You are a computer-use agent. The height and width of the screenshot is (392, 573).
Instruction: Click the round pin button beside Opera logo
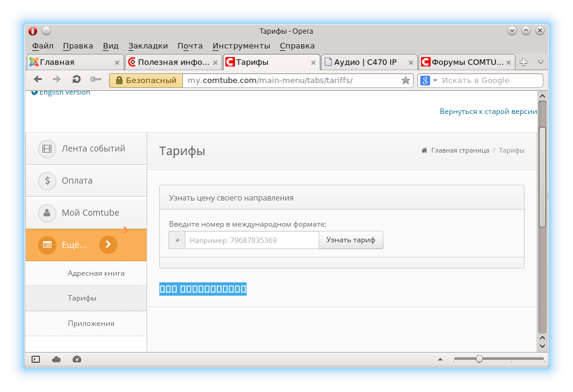tap(47, 31)
